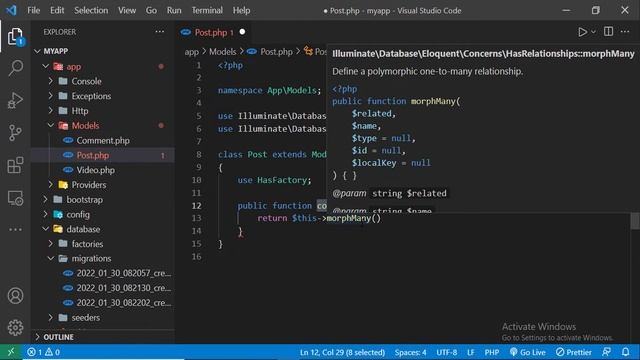
Task: Open the View menu
Action: click(x=127, y=10)
